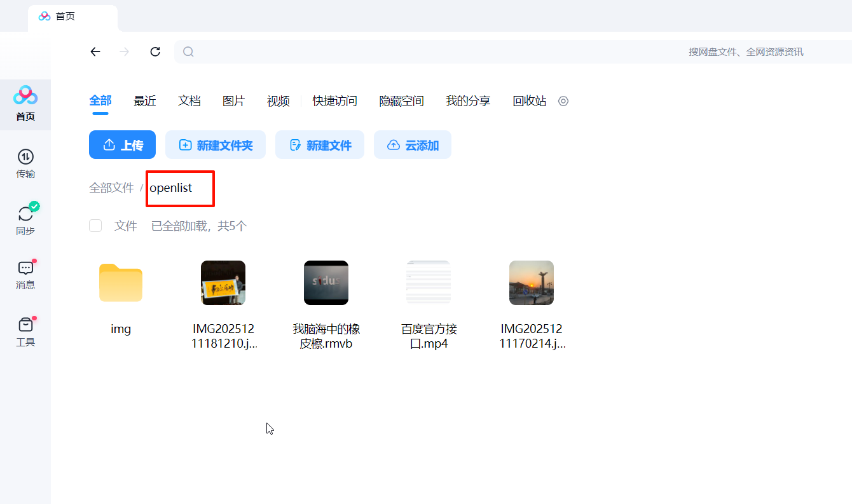Click the settings icon beside 回收站
This screenshot has height=504, width=852.
[x=563, y=101]
